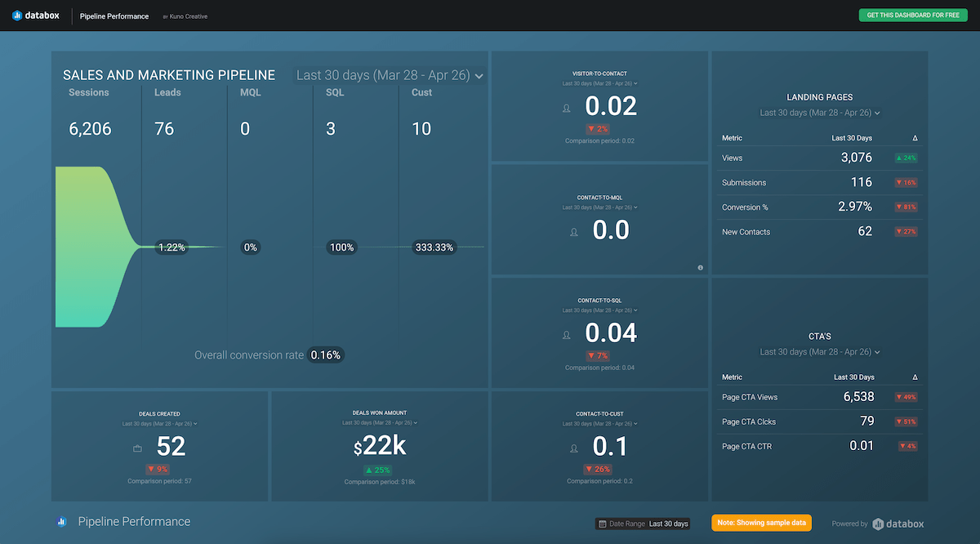Click the Deals Created value 52
Screen dimensions: 980x544
point(171,447)
